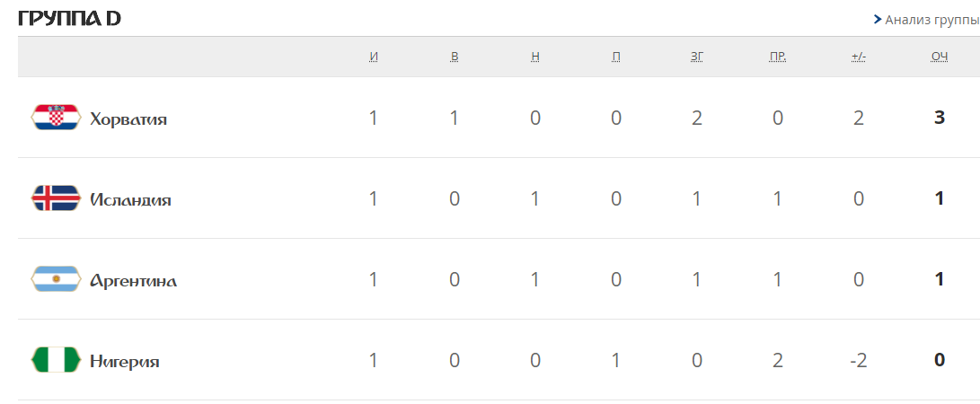The height and width of the screenshot is (404, 980).
Task: Click the Nigeria flag icon
Action: [x=57, y=360]
